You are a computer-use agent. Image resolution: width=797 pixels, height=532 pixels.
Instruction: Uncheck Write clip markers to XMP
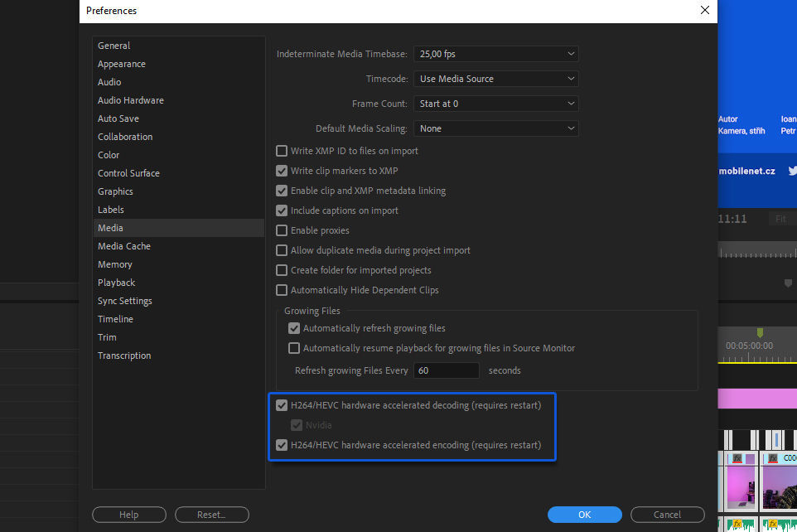[x=282, y=171]
